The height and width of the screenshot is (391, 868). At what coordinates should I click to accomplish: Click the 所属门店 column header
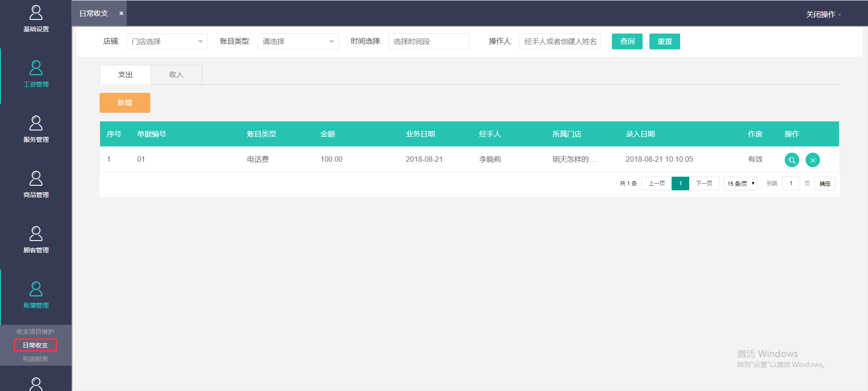pos(567,134)
